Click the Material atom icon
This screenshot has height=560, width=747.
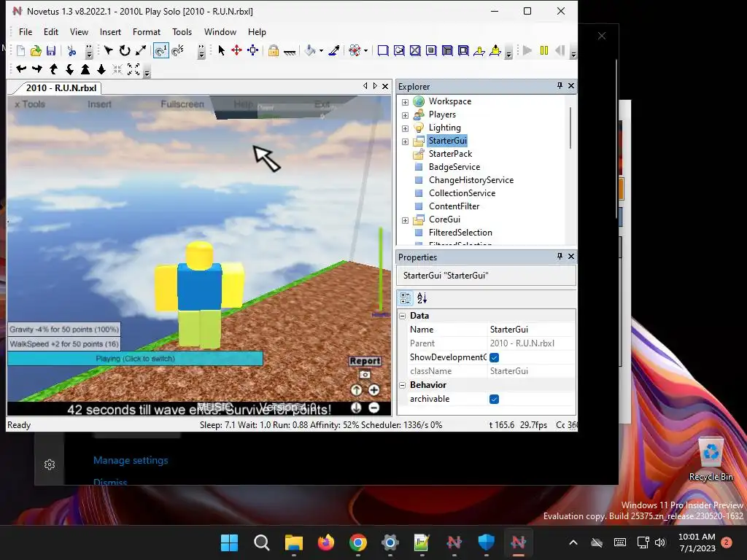pyautogui.click(x=355, y=50)
